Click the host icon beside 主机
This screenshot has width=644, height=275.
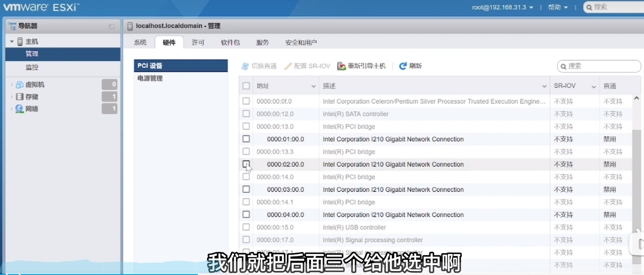pyautogui.click(x=20, y=42)
